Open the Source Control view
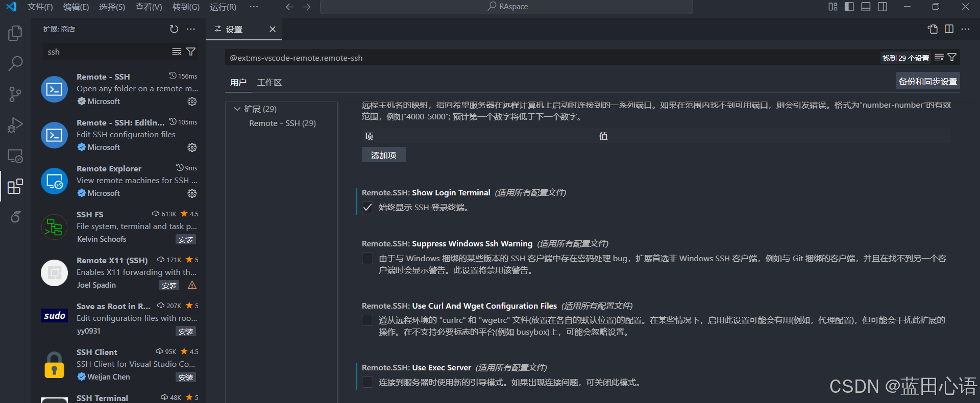 click(15, 94)
